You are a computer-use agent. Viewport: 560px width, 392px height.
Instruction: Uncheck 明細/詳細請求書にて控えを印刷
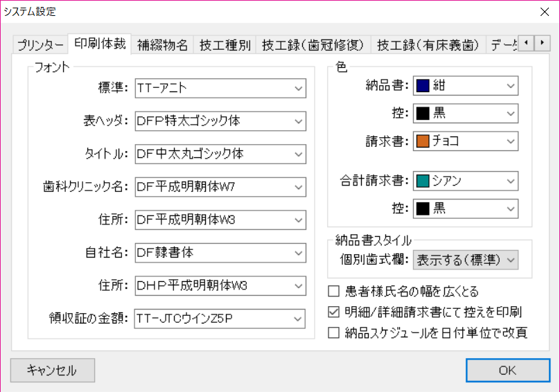(334, 312)
